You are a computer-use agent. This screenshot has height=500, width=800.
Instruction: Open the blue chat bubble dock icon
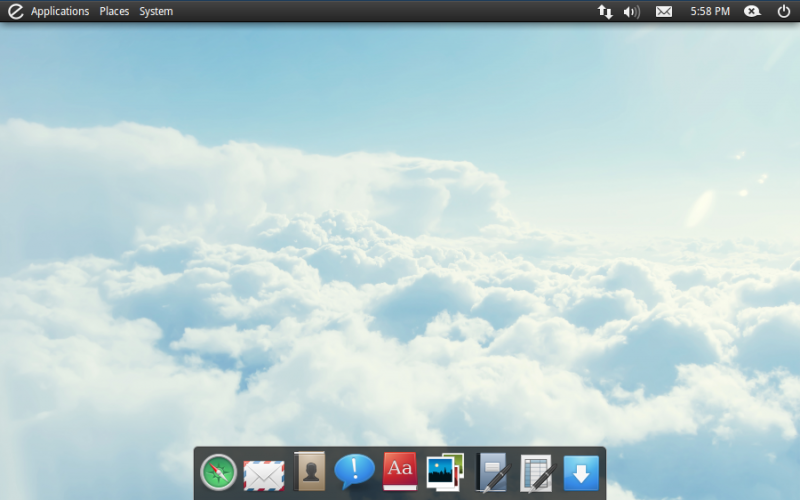click(x=354, y=470)
